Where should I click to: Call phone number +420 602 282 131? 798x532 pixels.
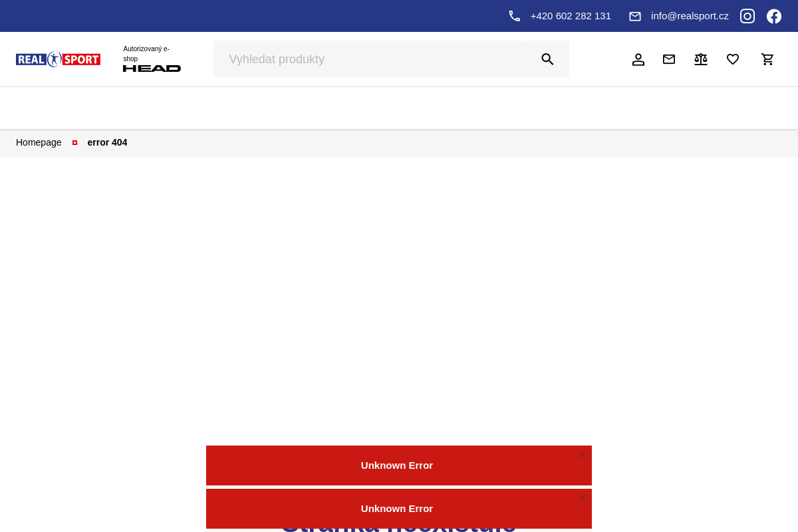pos(571,16)
